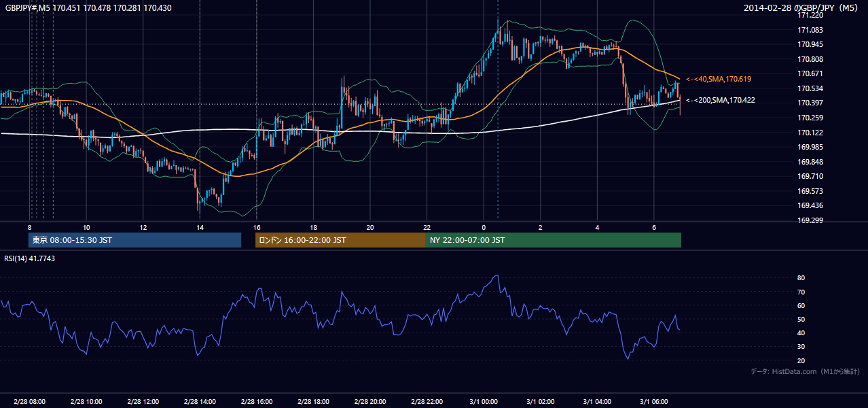Image resolution: width=868 pixels, height=408 pixels.
Task: Click price axis label 169.848
Action: (810, 162)
